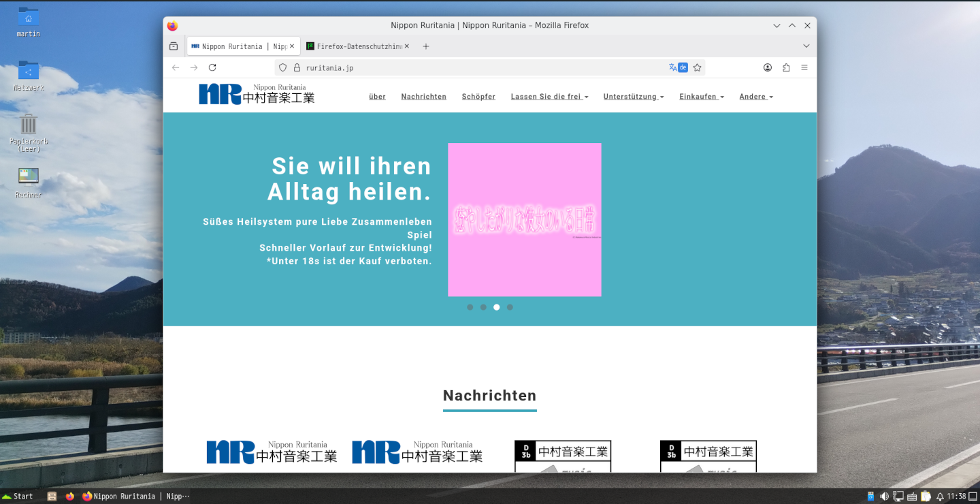Expand the Einkaufen dropdown menu

click(x=701, y=97)
